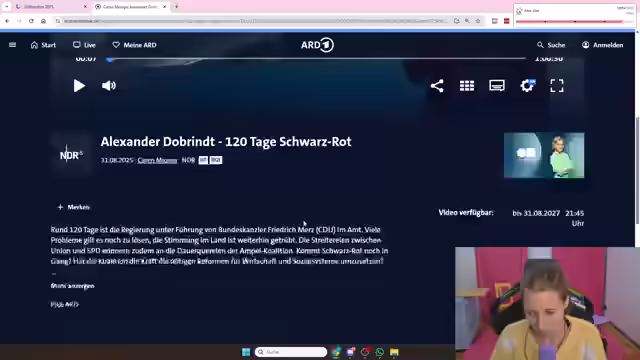
Task: Click the UT subtitle badge
Action: tap(203, 160)
